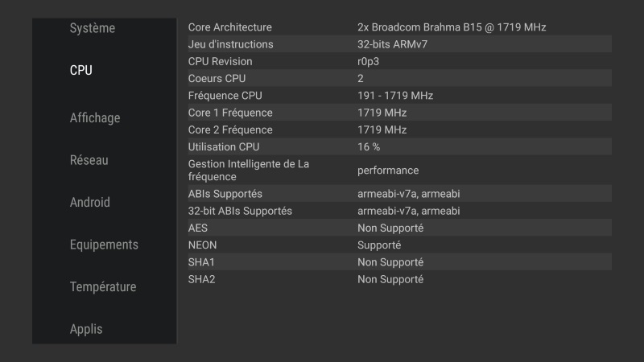The height and width of the screenshot is (362, 644).
Task: Switch to the Affichage section
Action: click(95, 117)
